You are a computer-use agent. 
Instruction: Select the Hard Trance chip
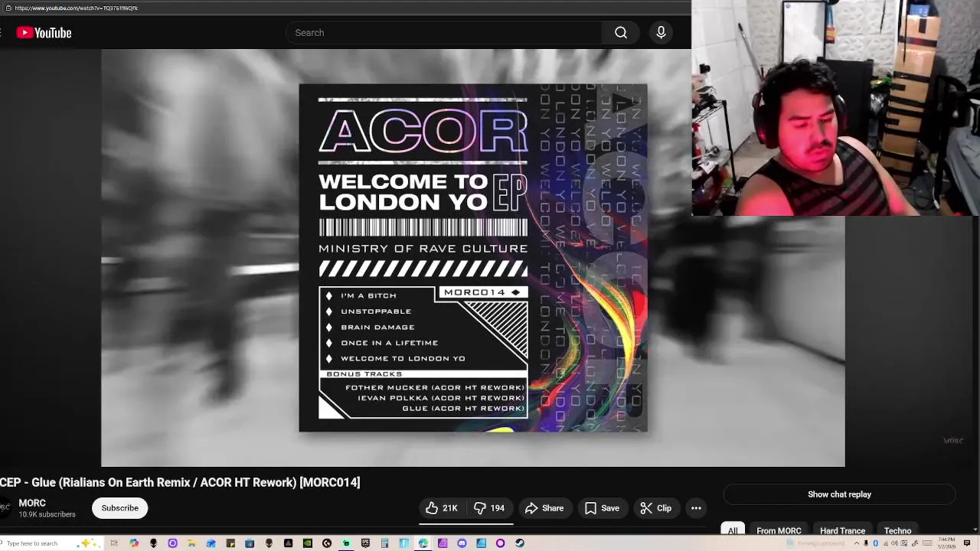pyautogui.click(x=842, y=530)
